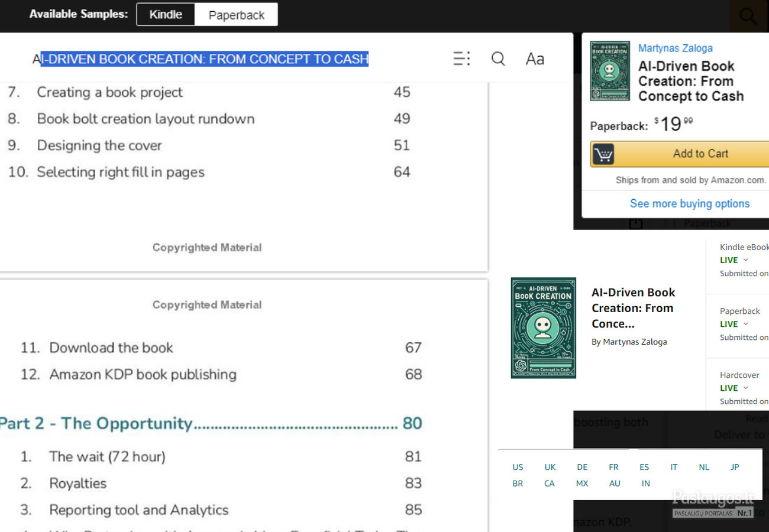Click 'Part 2 - The Opportunity' heading
The width and height of the screenshot is (769, 532).
pos(211,423)
